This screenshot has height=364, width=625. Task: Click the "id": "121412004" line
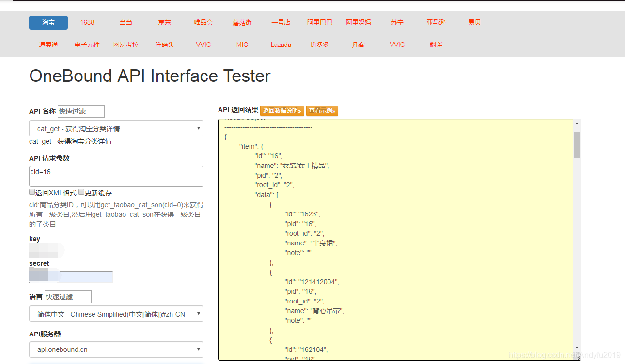[x=312, y=282]
